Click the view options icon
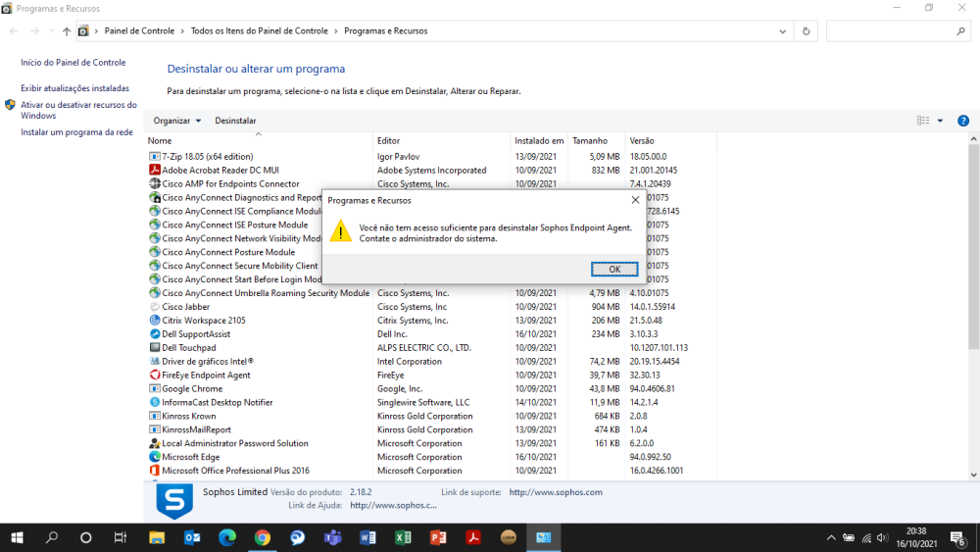980x552 pixels. point(923,121)
